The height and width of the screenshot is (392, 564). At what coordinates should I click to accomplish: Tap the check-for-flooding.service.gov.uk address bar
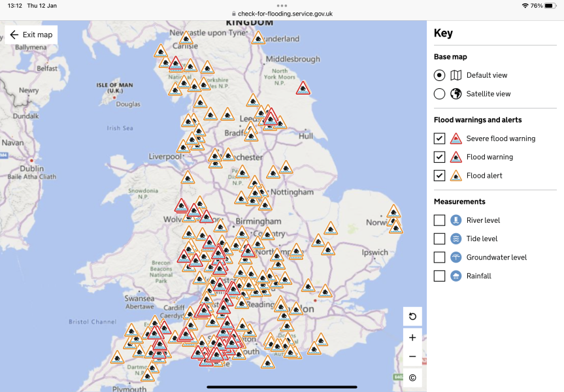282,14
